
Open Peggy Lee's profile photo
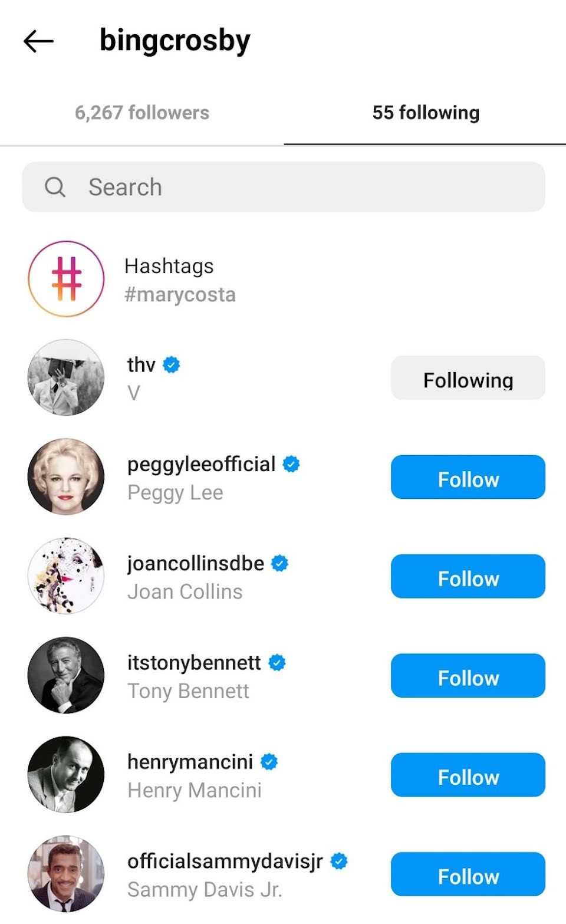click(66, 476)
